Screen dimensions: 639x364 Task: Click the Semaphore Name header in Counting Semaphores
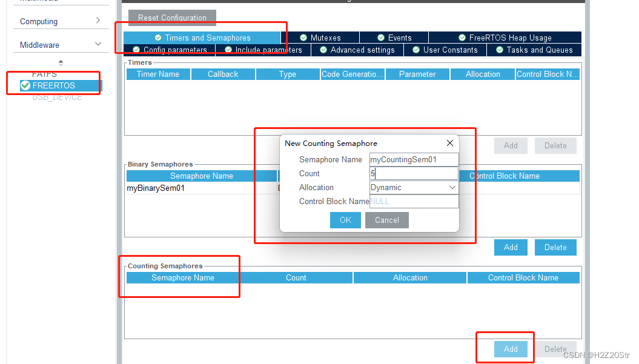[183, 277]
